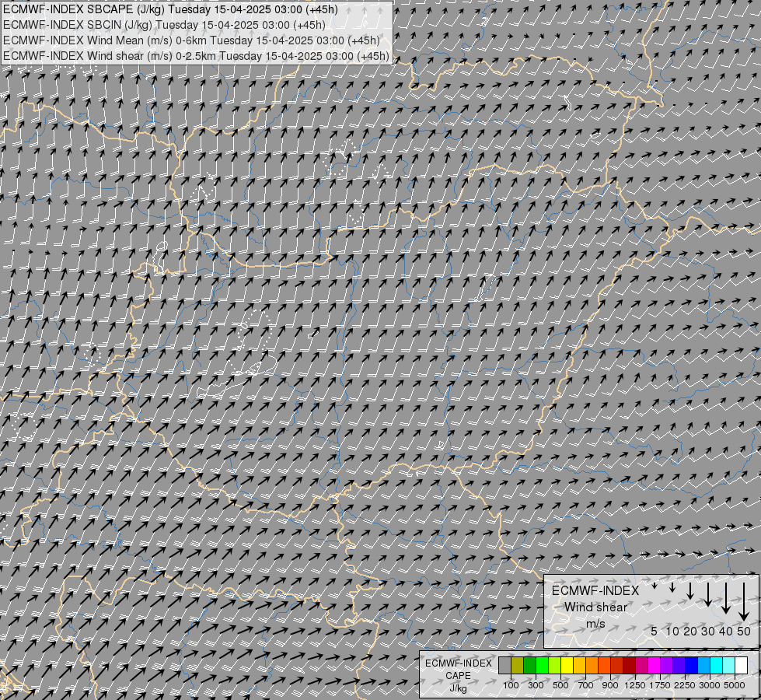The width and height of the screenshot is (761, 700).
Task: Pick the deep blue swatch starting at 2250
Action: (x=692, y=666)
